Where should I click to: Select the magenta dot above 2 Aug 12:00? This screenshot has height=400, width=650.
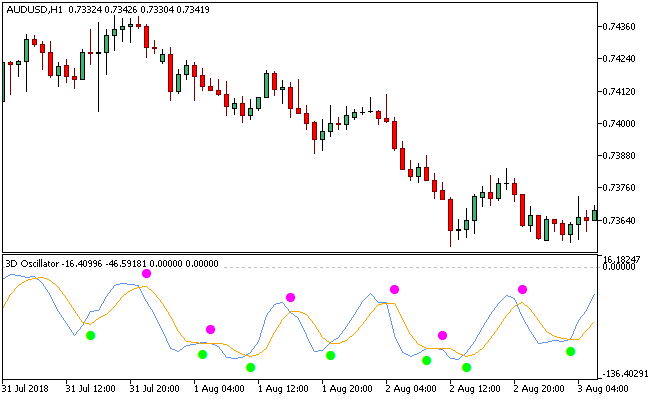442,335
